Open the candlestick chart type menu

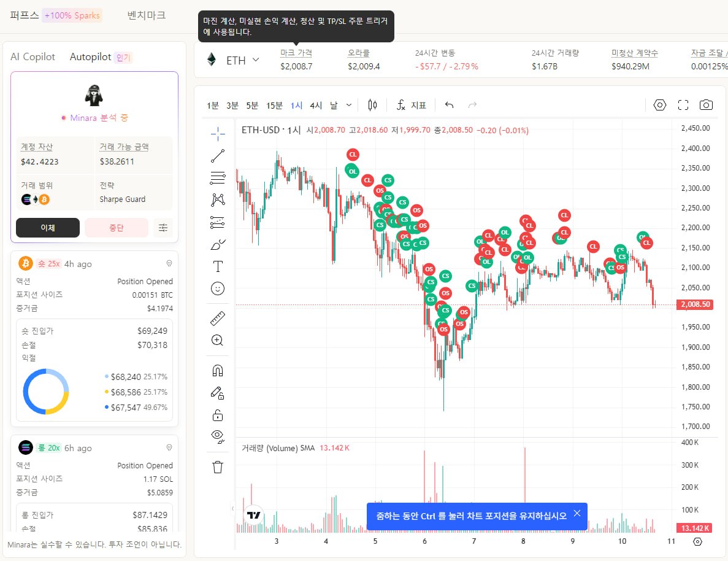[x=372, y=105]
